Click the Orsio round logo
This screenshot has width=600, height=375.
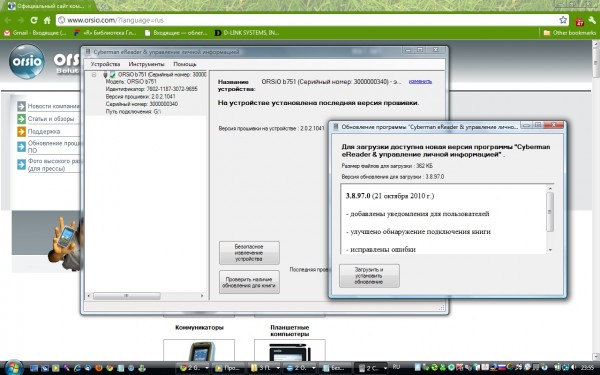26,61
